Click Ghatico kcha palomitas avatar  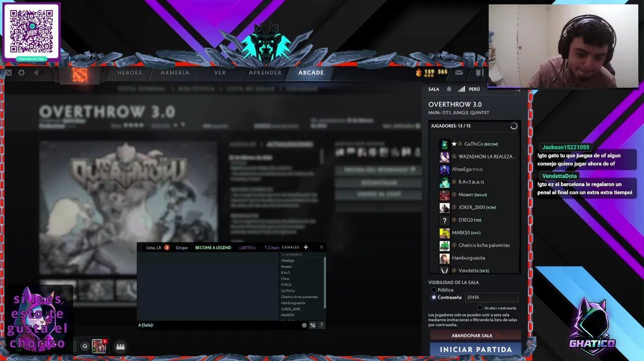pos(444,246)
